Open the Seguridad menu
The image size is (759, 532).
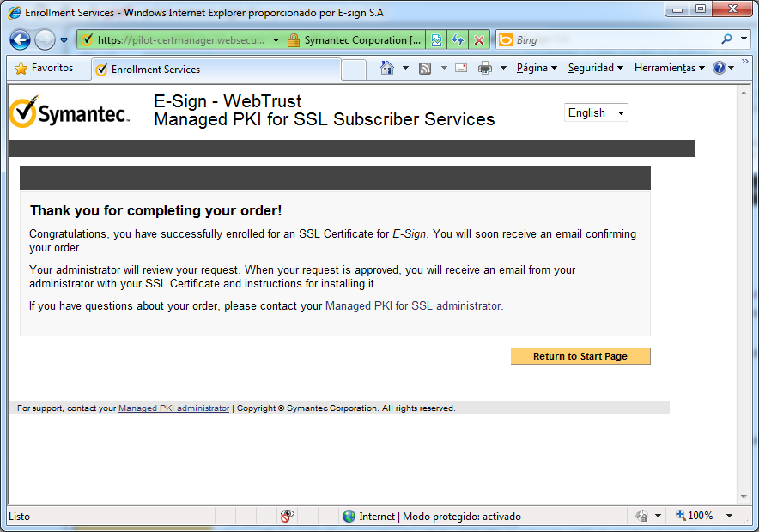[595, 68]
